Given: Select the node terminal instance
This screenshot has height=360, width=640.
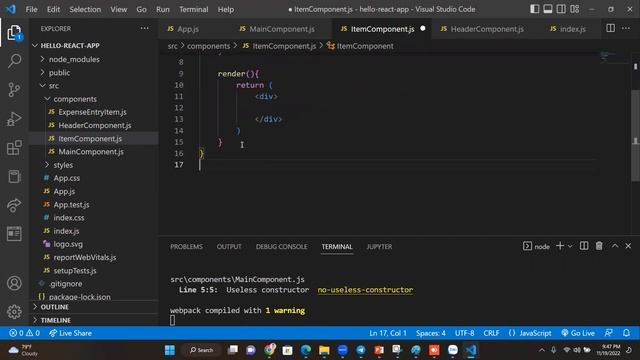Looking at the screenshot, I should 536,246.
